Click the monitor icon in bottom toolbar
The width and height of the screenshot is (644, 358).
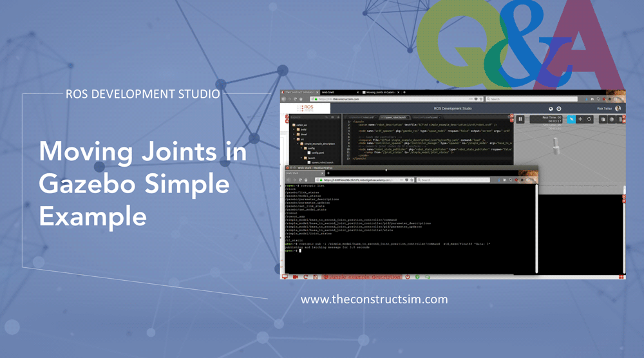(285, 277)
